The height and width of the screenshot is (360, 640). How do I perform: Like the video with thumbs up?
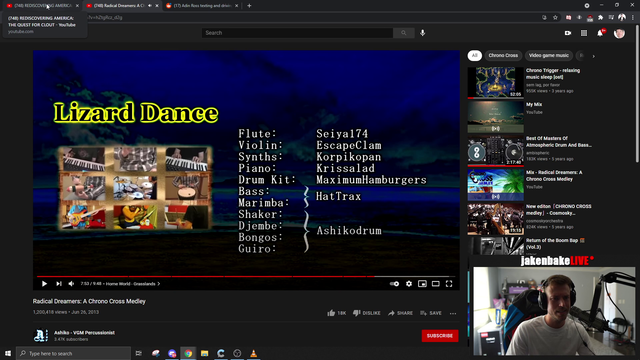[336, 313]
